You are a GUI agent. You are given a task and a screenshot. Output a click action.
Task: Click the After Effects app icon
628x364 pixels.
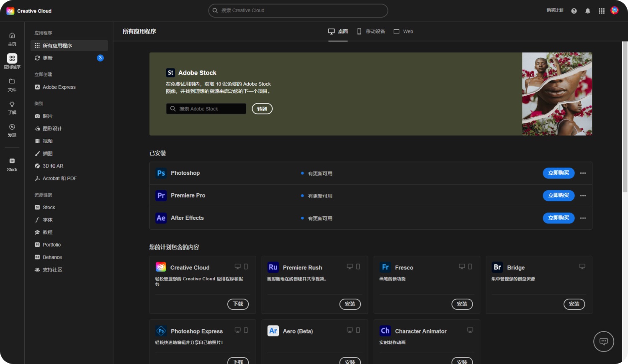tap(161, 218)
